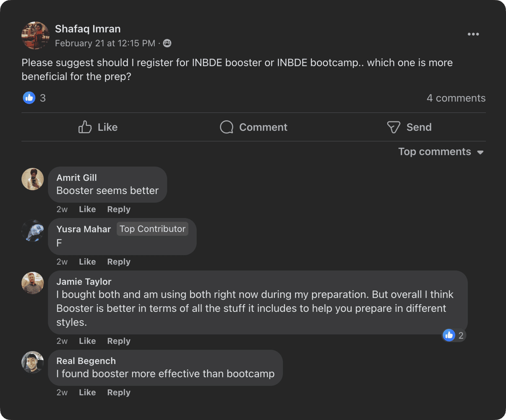Toggle like on Real Begench's comment
This screenshot has width=506, height=420.
point(87,392)
